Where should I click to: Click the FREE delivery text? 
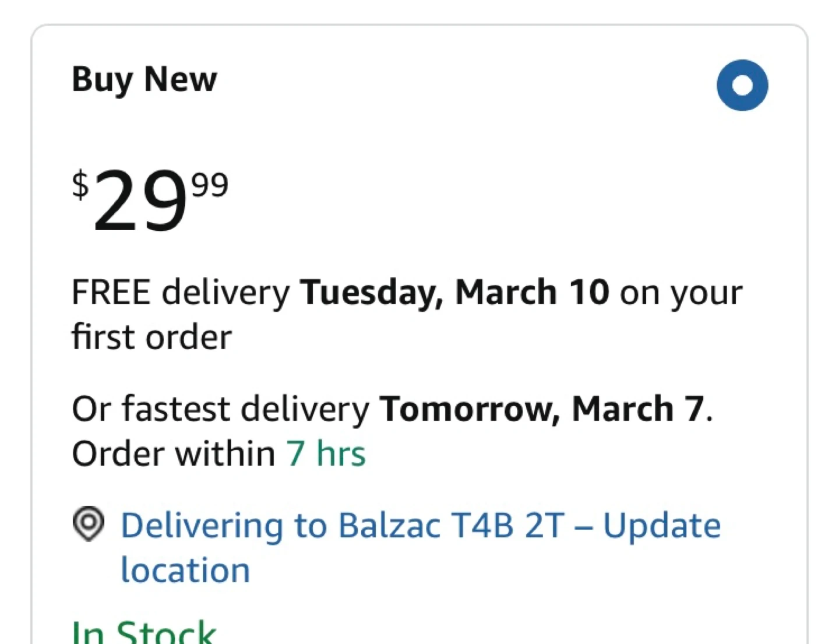(x=181, y=292)
